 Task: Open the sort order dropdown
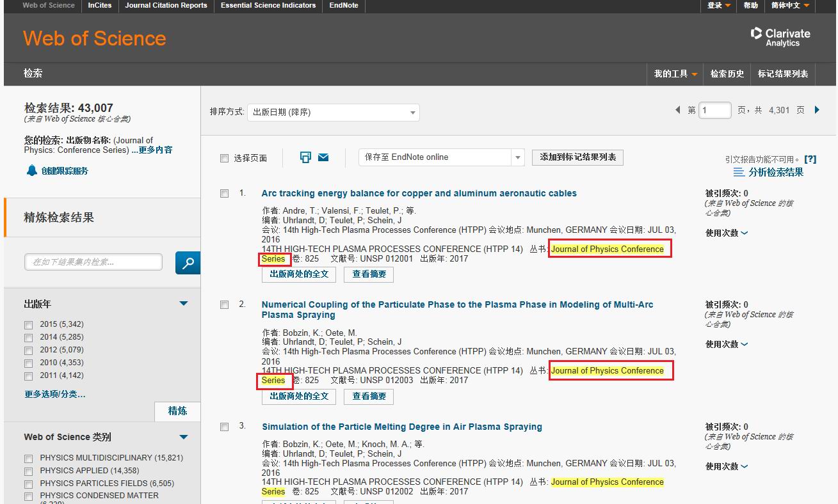click(x=333, y=113)
